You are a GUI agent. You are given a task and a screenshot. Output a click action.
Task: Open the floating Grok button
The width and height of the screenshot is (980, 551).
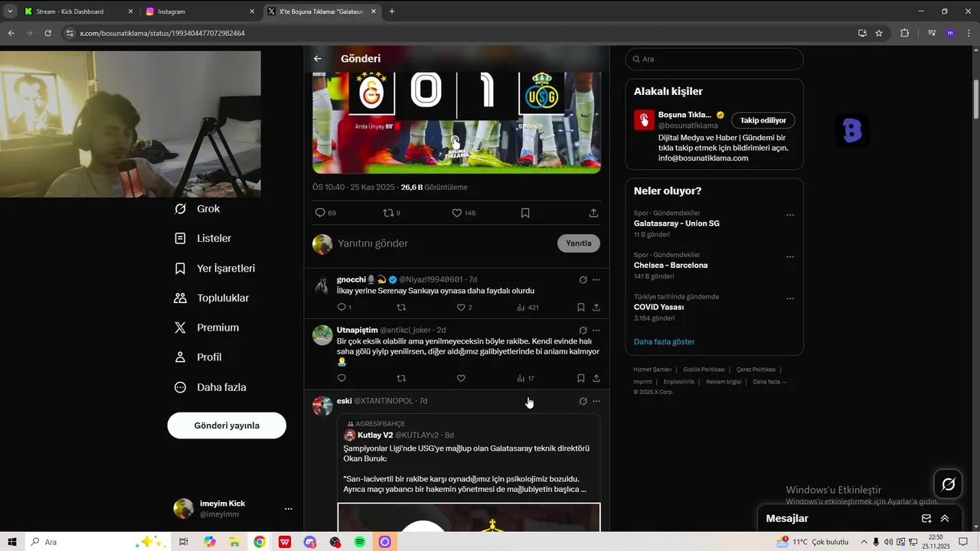(948, 484)
